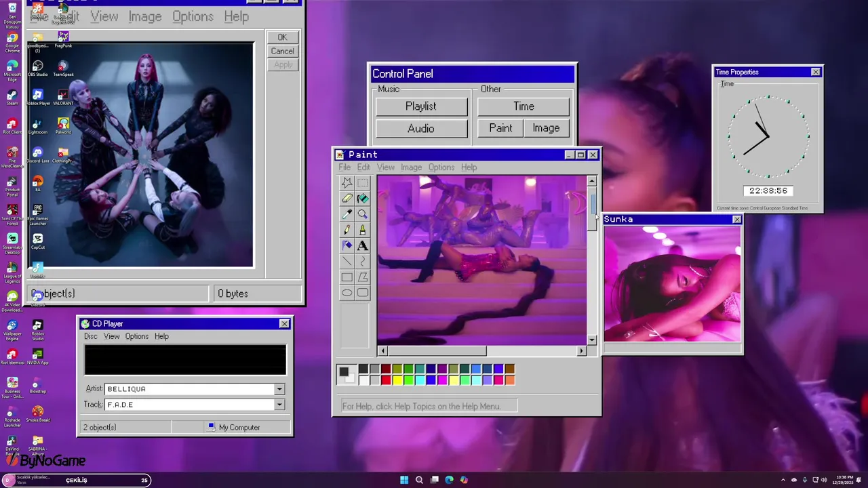The height and width of the screenshot is (488, 868).
Task: Open the View menu in Paint
Action: pyautogui.click(x=385, y=167)
